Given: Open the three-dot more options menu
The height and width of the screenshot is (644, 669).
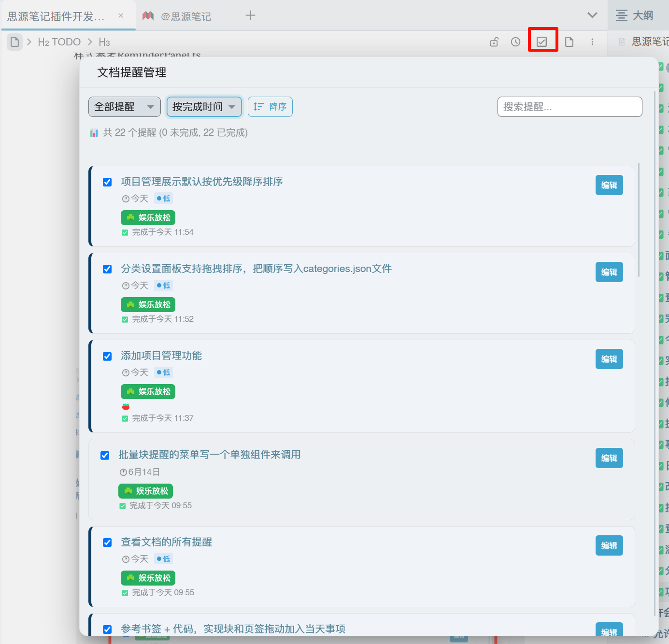Looking at the screenshot, I should (x=592, y=42).
